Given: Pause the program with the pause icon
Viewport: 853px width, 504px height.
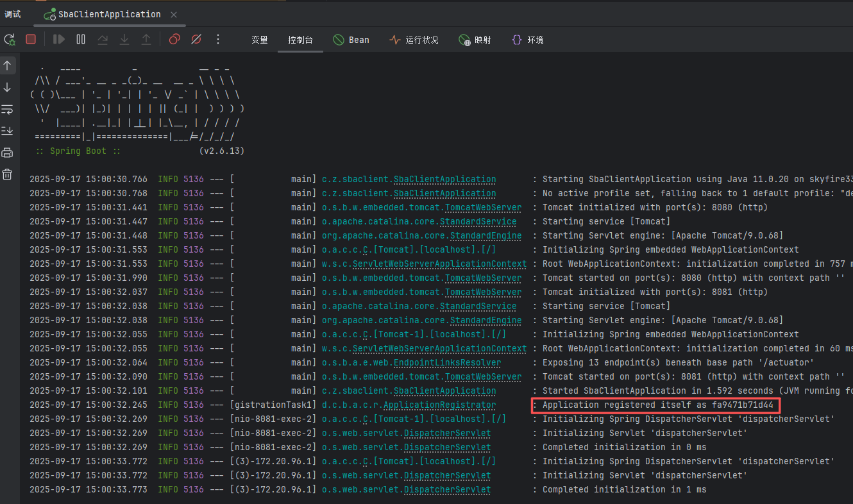Looking at the screenshot, I should 81,40.
